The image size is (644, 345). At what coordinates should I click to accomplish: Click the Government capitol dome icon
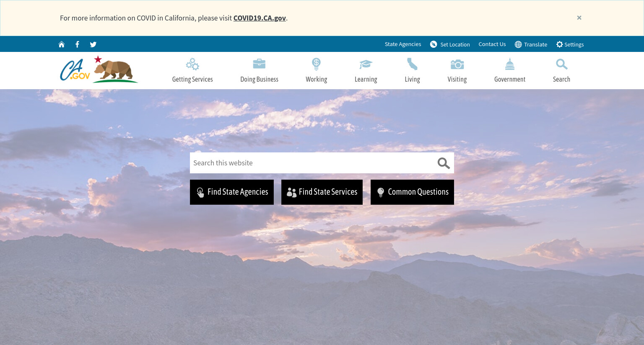[x=510, y=64]
